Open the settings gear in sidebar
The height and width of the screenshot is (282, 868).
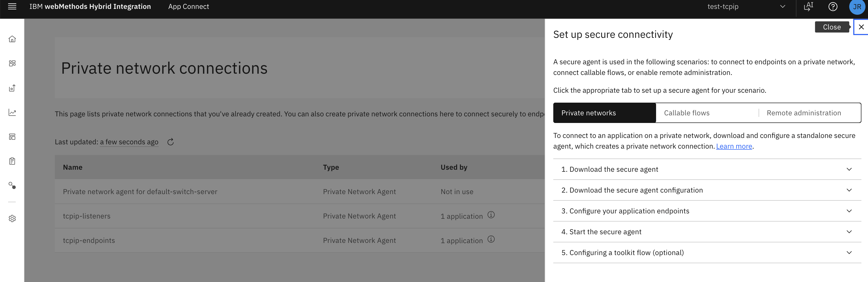point(12,218)
